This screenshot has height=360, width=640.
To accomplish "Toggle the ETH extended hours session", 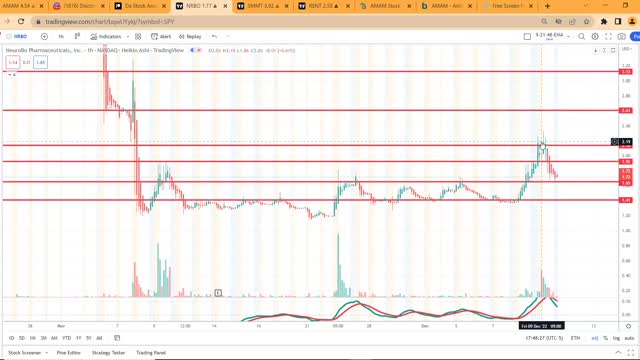I will [x=575, y=338].
